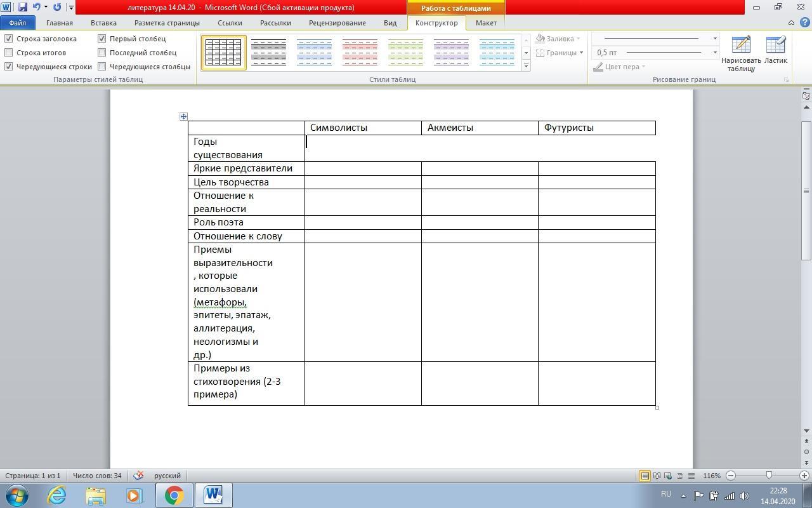Open the Заливка shading dropdown

(558, 39)
